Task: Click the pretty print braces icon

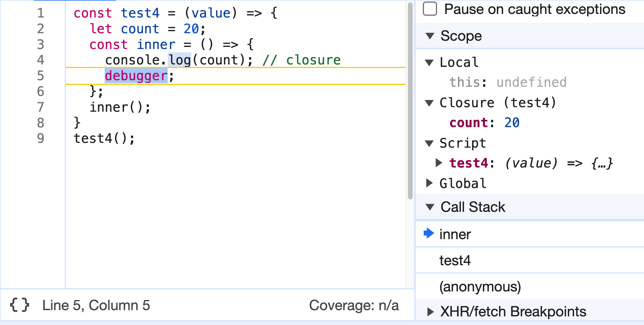Action: (20, 305)
